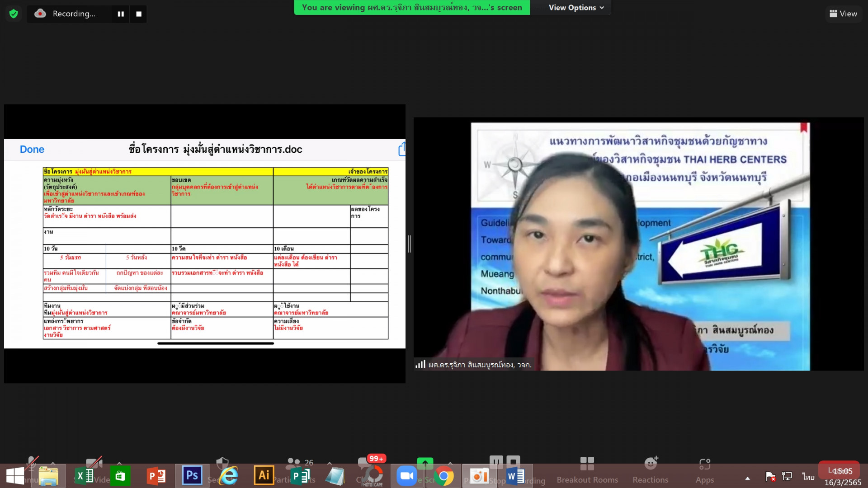The width and height of the screenshot is (868, 488).
Task: Switch to screen recorder app on taskbar
Action: tap(479, 476)
